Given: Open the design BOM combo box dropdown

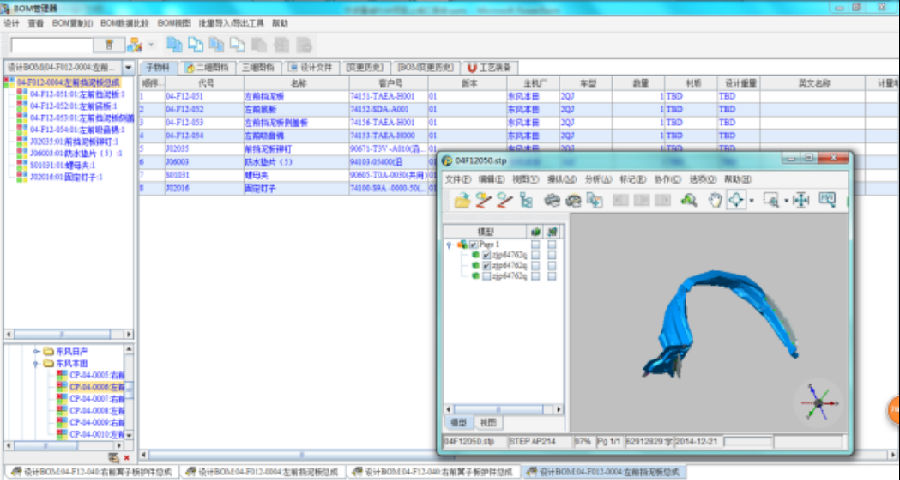Looking at the screenshot, I should tap(129, 67).
